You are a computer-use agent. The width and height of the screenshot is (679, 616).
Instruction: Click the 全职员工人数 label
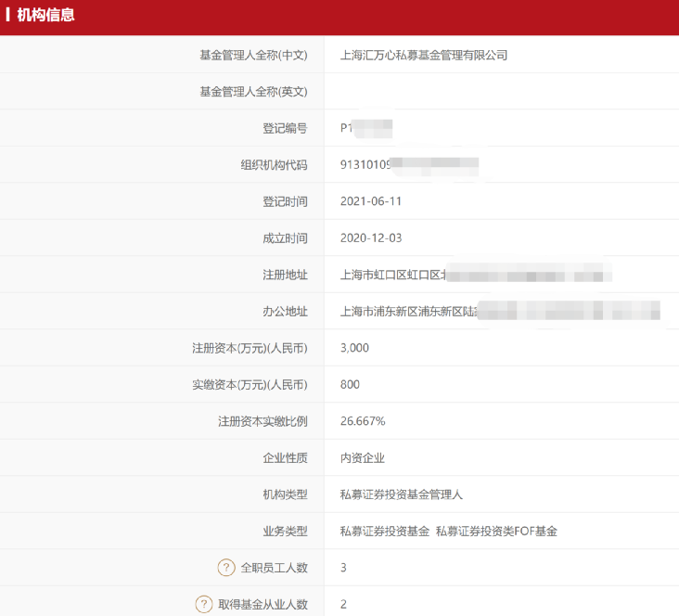[x=274, y=568]
